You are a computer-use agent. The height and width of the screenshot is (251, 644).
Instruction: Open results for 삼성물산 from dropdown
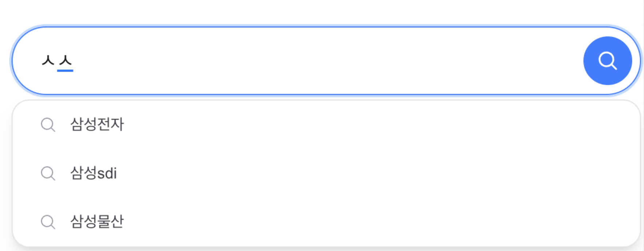pos(97,222)
